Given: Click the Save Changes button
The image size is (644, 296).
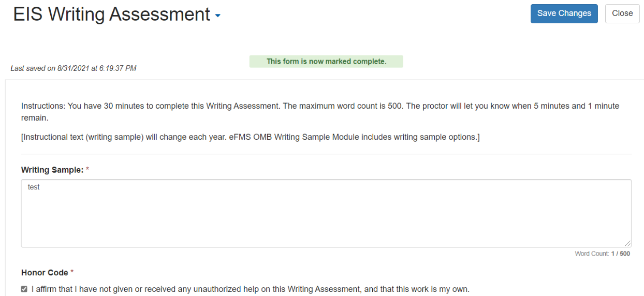Looking at the screenshot, I should click(564, 13).
